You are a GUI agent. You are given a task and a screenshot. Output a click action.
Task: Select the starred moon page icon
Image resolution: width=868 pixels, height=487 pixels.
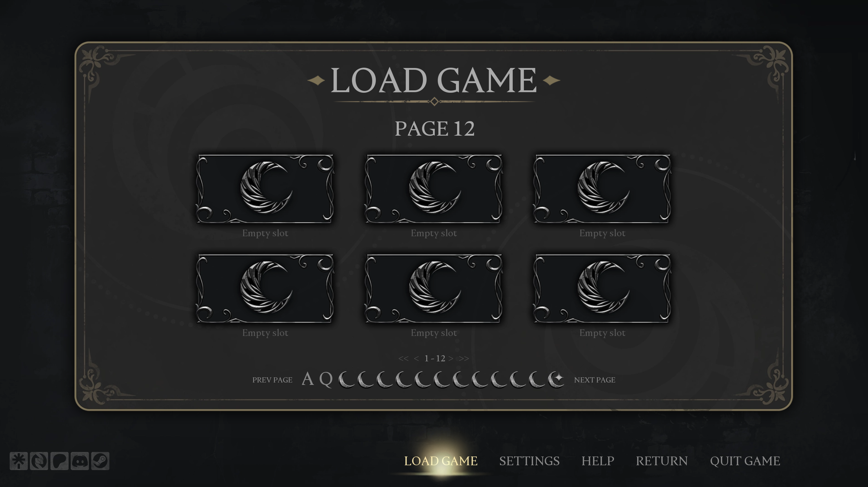556,379
